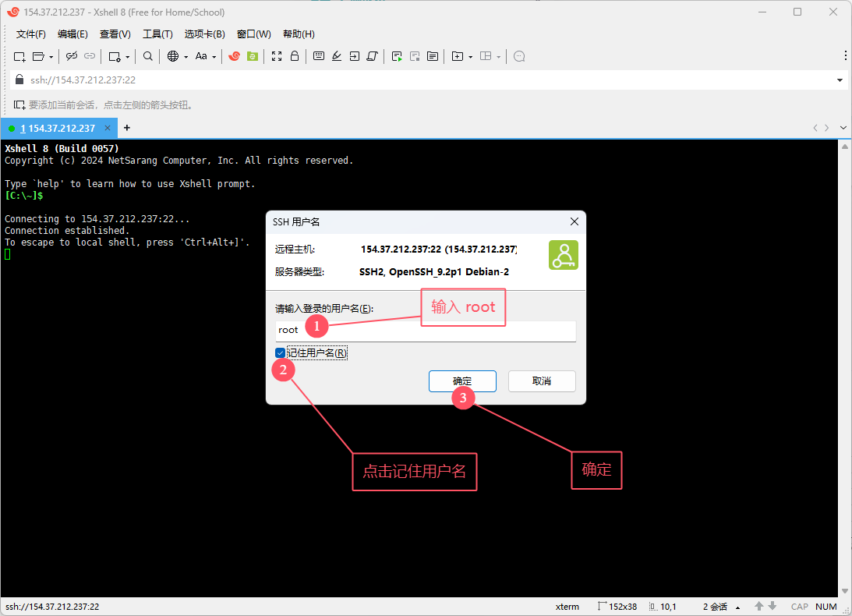Click 确定 to confirm the username
Screen dimensions: 852x616
pyautogui.click(x=462, y=381)
